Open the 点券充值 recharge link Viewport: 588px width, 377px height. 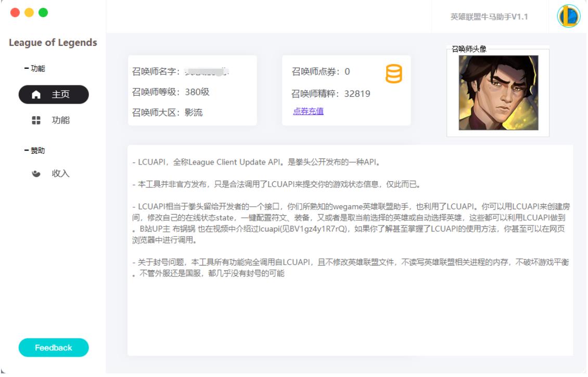coord(308,111)
